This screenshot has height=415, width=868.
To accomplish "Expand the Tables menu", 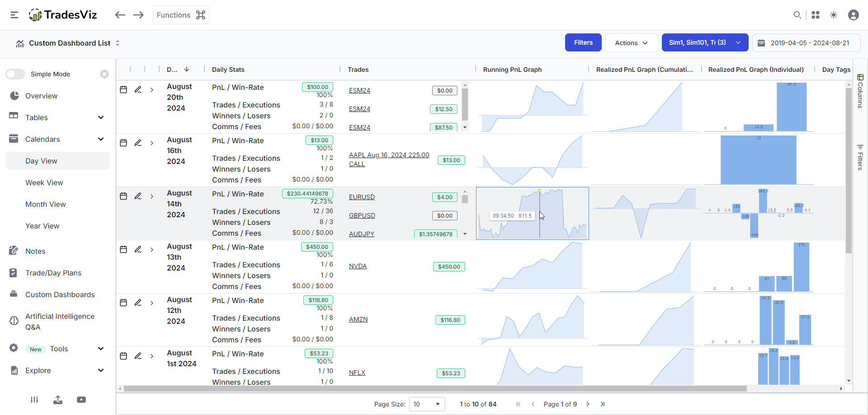I will (57, 117).
